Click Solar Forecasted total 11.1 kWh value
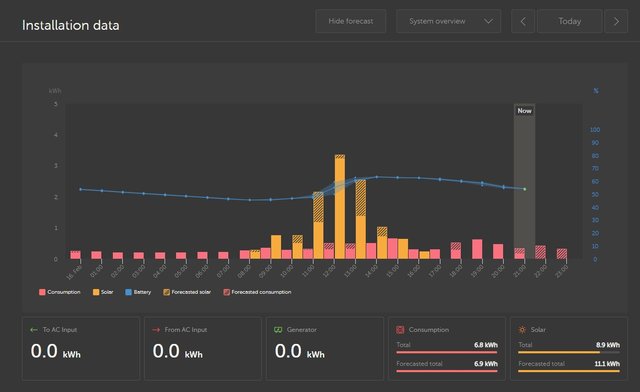The height and width of the screenshot is (392, 640). [607, 364]
